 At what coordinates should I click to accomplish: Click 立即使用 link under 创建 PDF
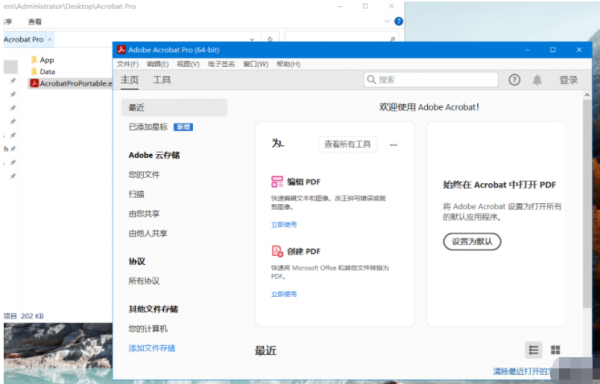click(284, 294)
